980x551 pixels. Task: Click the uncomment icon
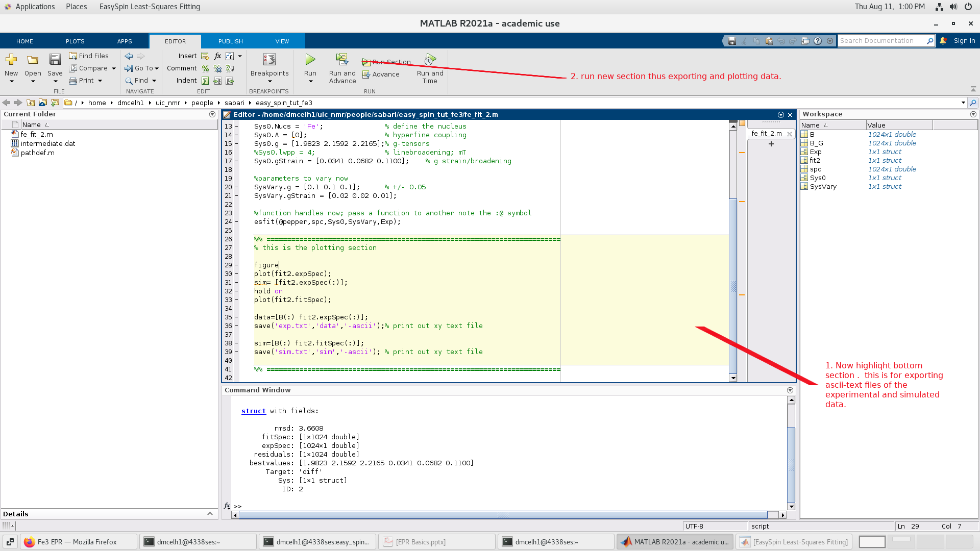coord(218,68)
